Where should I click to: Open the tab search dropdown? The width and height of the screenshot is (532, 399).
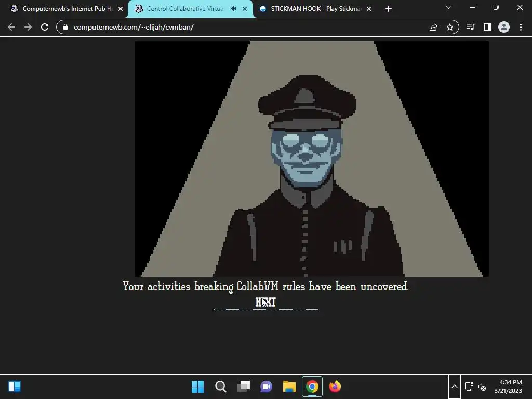click(448, 7)
